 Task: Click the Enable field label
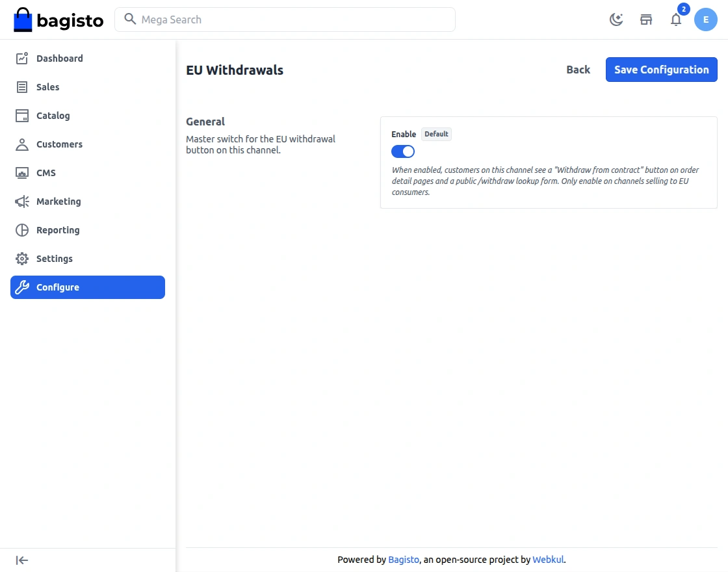(x=404, y=134)
